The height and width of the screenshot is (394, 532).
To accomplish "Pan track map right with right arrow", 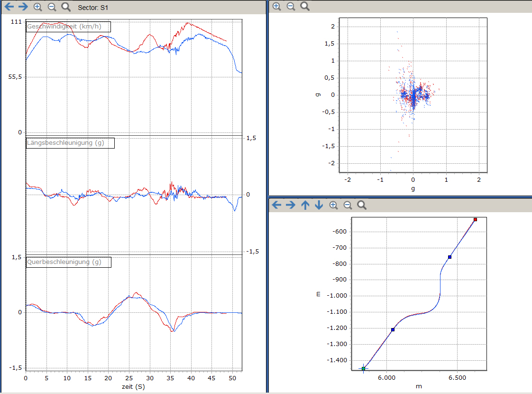I will point(291,205).
